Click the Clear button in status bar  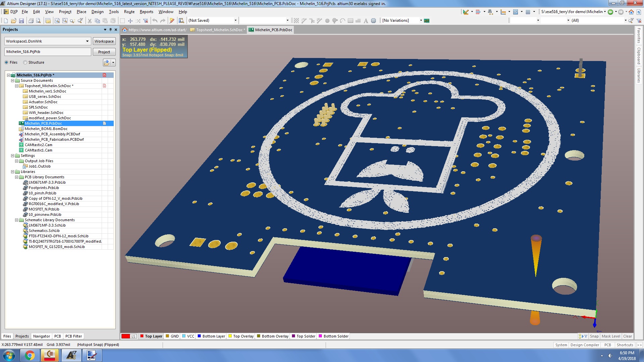[627, 336]
